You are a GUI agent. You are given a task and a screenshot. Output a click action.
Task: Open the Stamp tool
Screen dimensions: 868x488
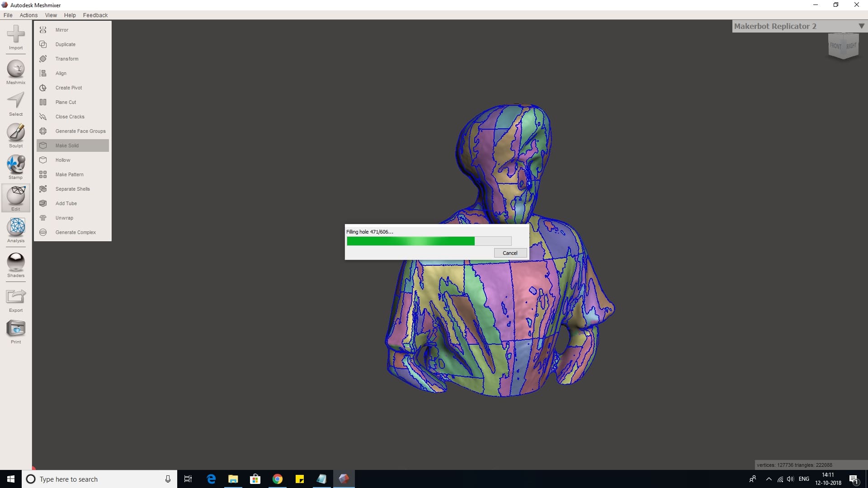16,167
